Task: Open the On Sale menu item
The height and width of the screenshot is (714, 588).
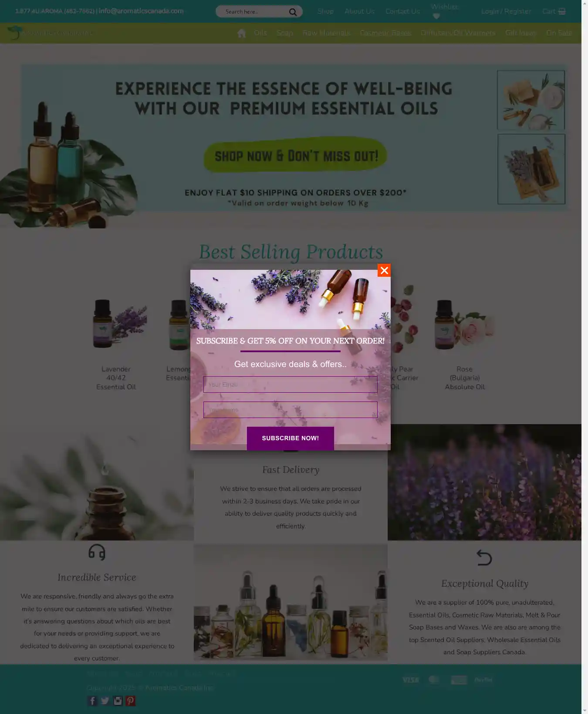Action: pyautogui.click(x=559, y=33)
